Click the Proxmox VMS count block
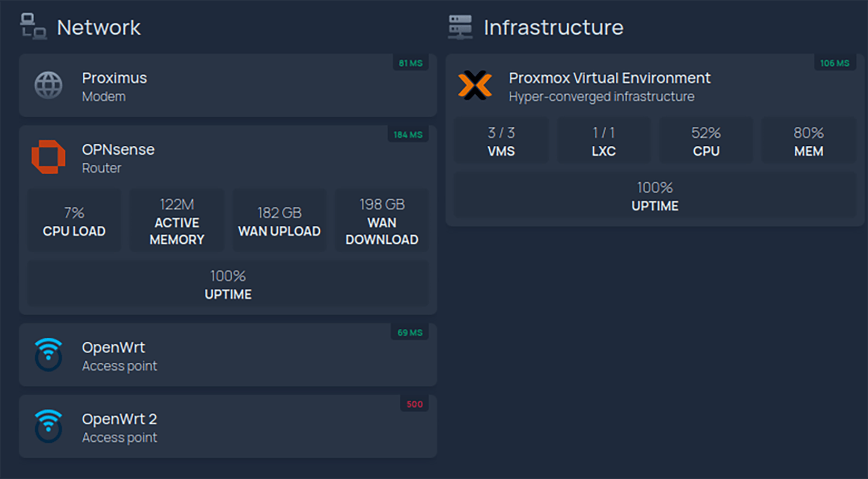The width and height of the screenshot is (868, 479). point(501,141)
